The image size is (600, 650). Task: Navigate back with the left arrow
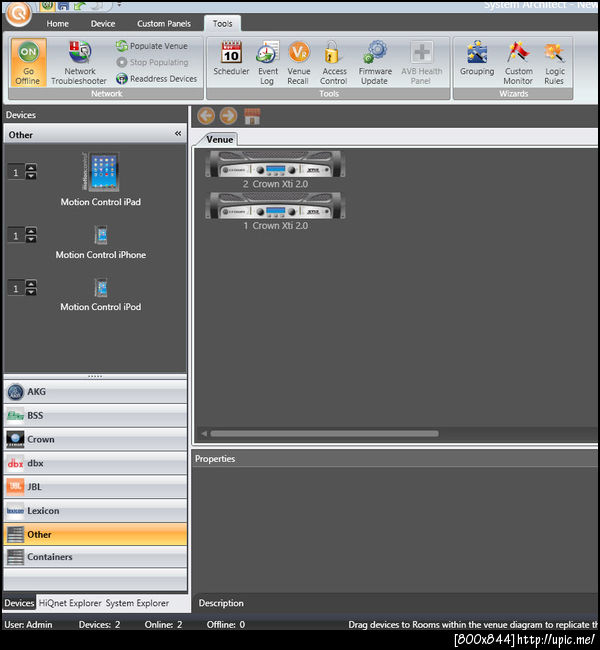click(x=206, y=116)
